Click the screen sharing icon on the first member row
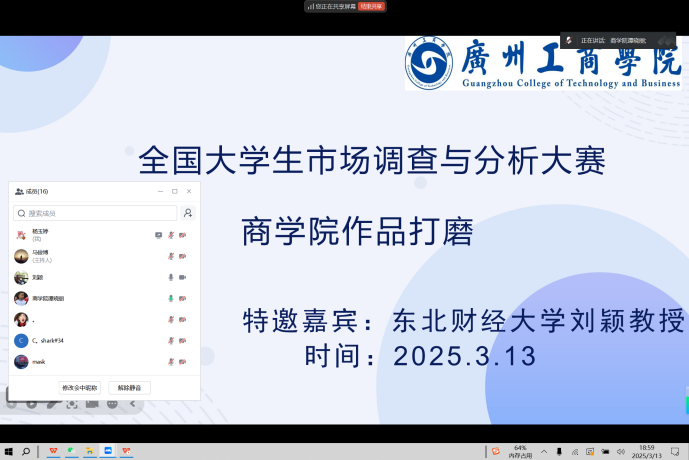The height and width of the screenshot is (460, 689). 158,235
